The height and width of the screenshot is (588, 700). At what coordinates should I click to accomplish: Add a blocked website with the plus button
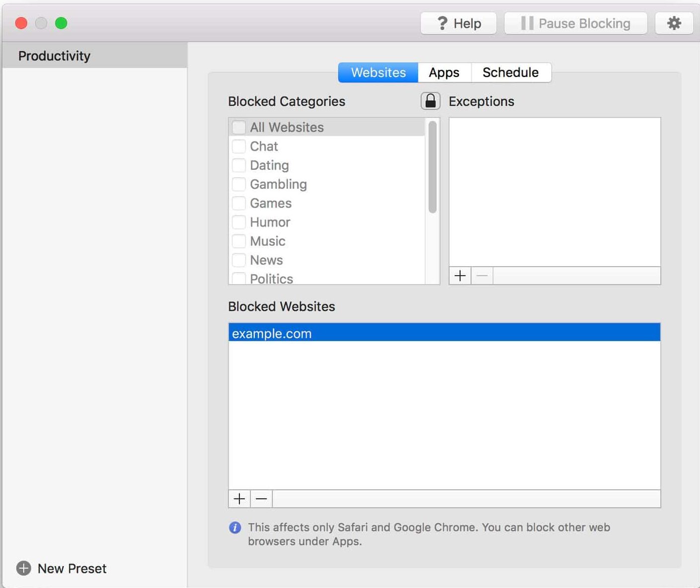pyautogui.click(x=239, y=499)
